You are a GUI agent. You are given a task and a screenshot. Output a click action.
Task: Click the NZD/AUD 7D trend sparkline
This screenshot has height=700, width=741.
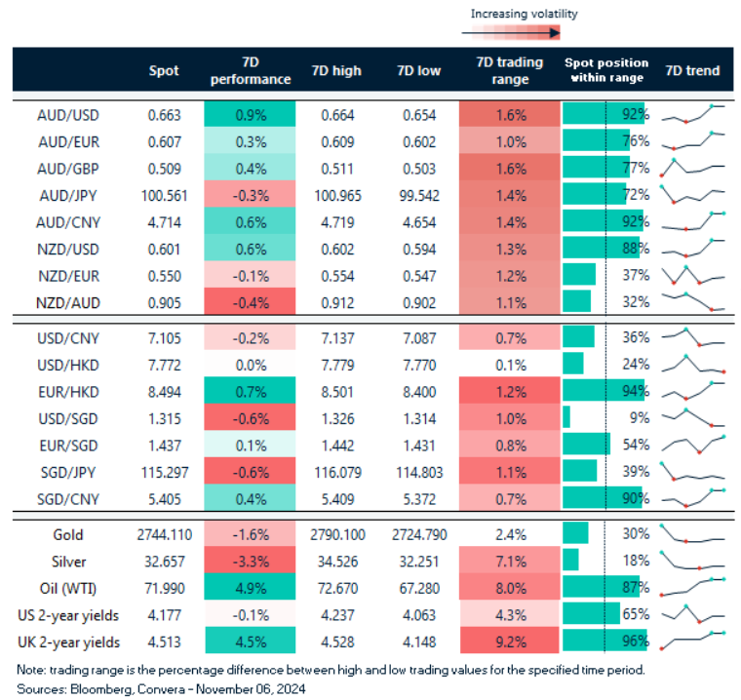(x=693, y=302)
